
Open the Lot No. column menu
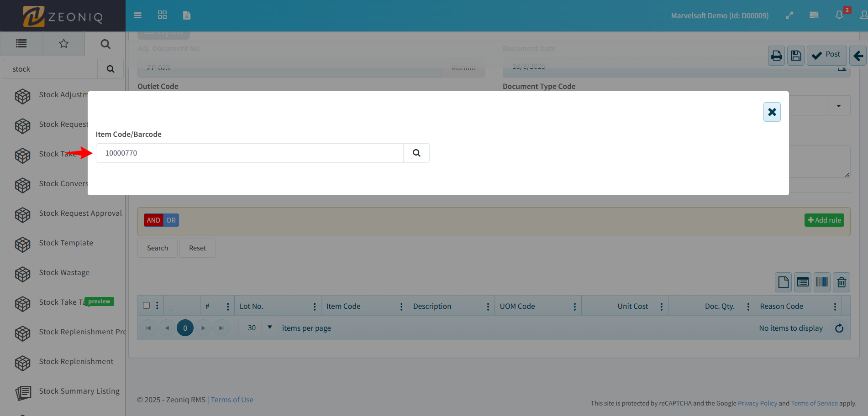point(315,307)
